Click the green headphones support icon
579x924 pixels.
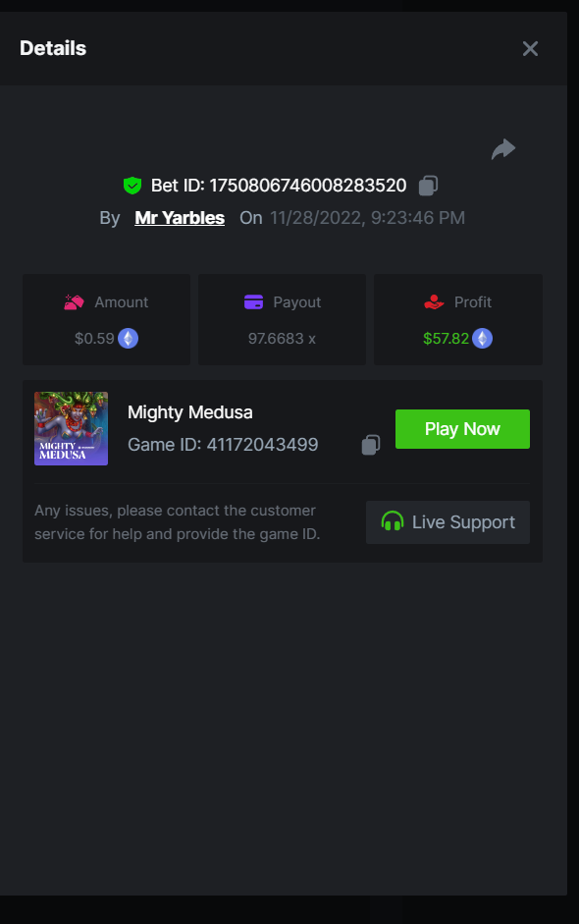(393, 521)
